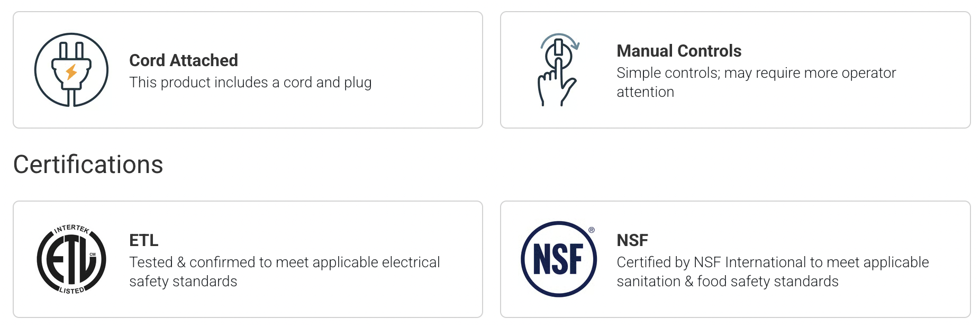The height and width of the screenshot is (327, 980).
Task: Click the LISTED text under the ETL logo
Action: (x=71, y=290)
